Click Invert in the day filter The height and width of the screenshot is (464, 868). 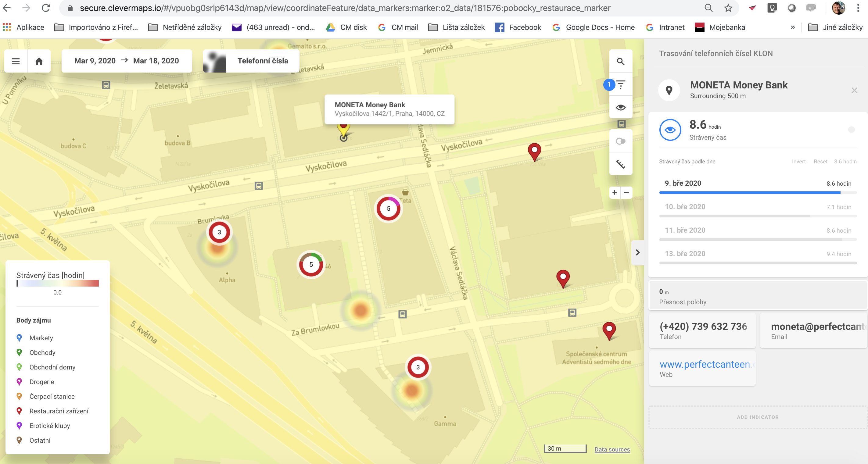click(798, 162)
